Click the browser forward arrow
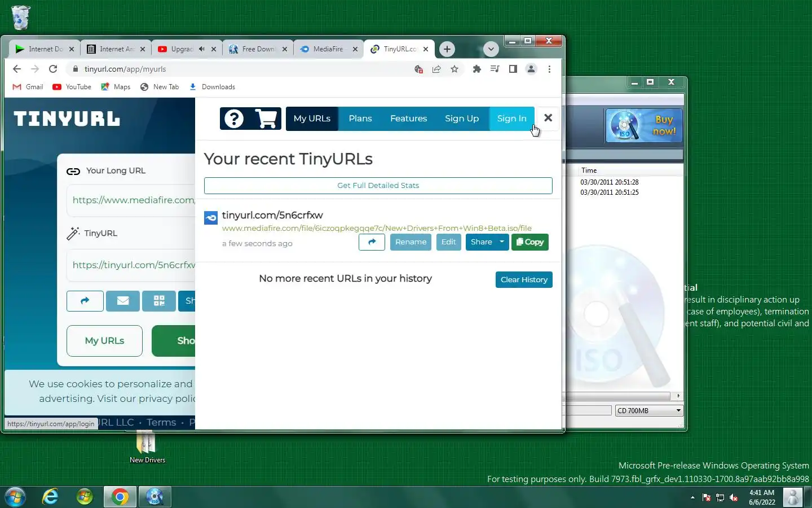 pyautogui.click(x=35, y=69)
